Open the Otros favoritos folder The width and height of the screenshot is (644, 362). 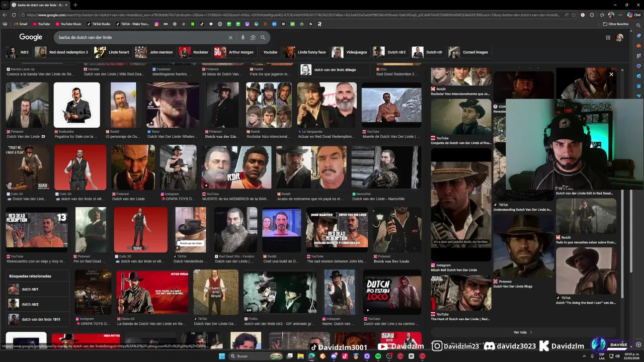(x=616, y=24)
